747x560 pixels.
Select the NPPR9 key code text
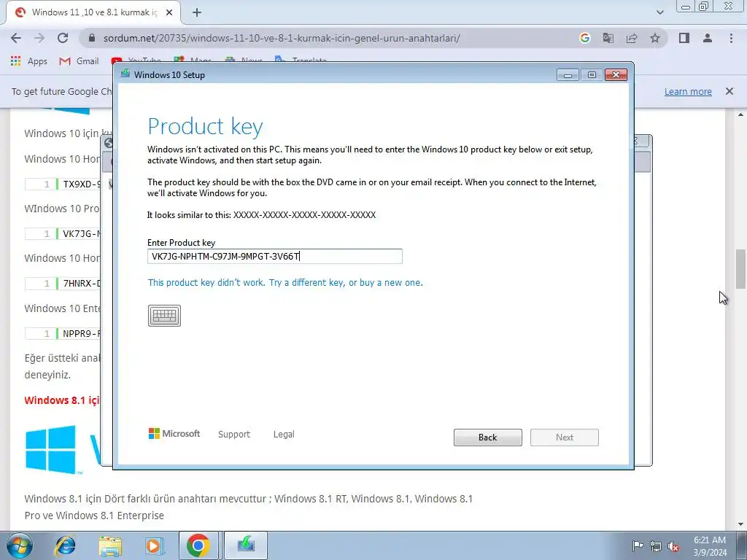tap(81, 333)
